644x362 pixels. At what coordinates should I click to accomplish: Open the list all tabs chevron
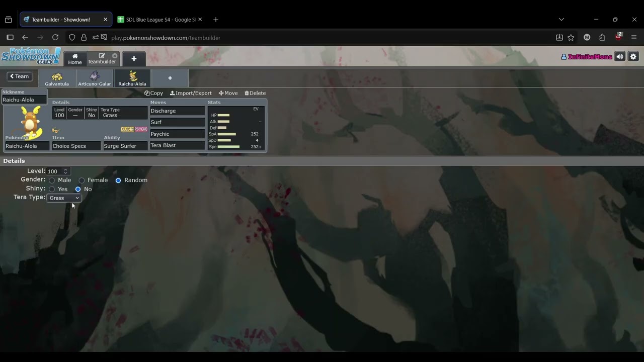point(561,20)
